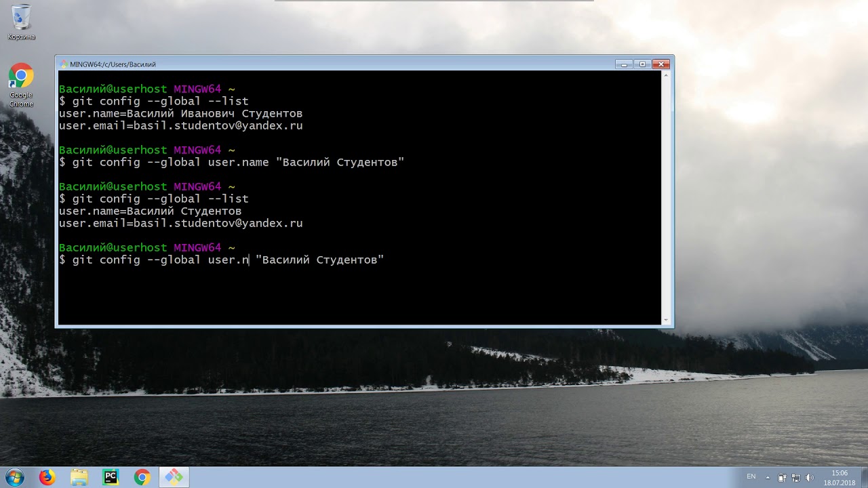
Task: Minimize the MINGW64 terminal window
Action: pyautogui.click(x=624, y=64)
